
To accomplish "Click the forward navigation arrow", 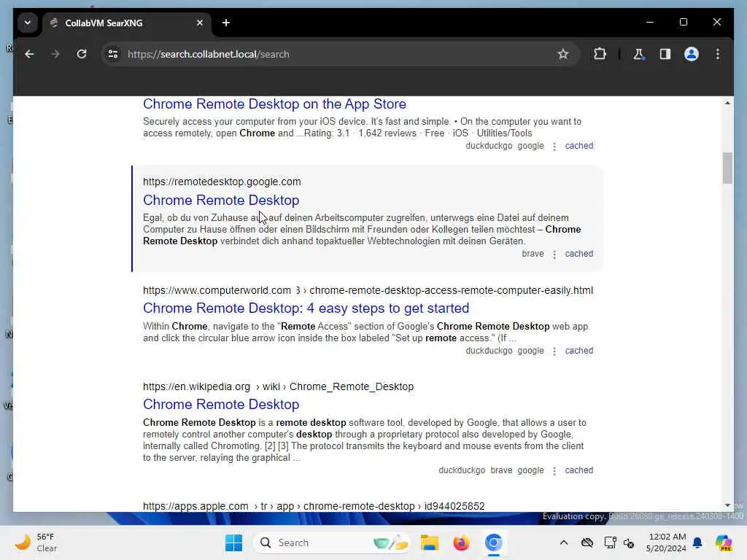I will [x=55, y=54].
